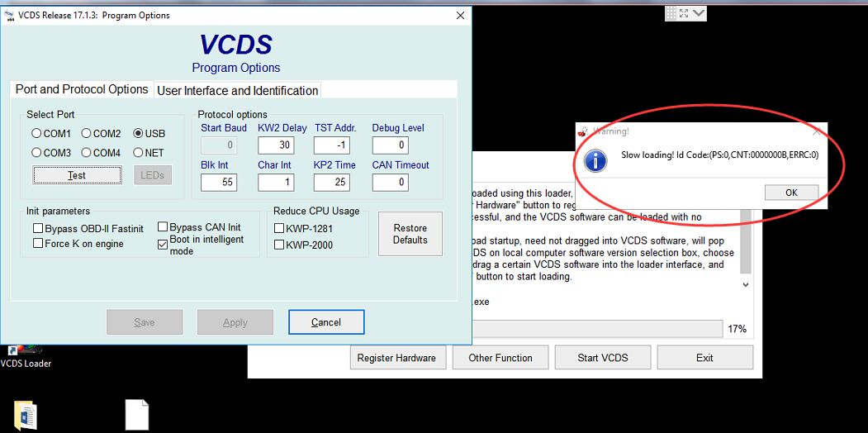Click the info icon in Warning dialog
Screen dimensions: 868x433
click(x=595, y=161)
